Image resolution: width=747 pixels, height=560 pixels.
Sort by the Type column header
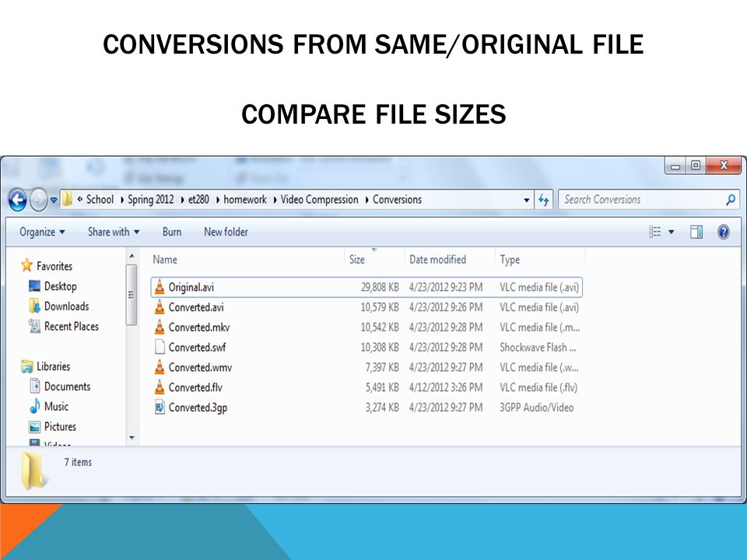coord(510,260)
